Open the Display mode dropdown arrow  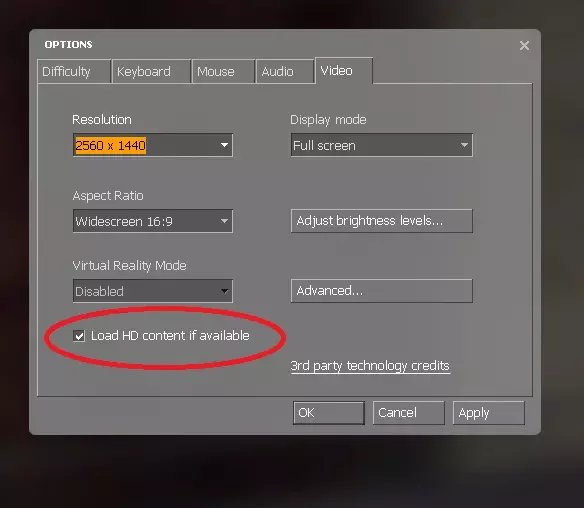point(464,145)
